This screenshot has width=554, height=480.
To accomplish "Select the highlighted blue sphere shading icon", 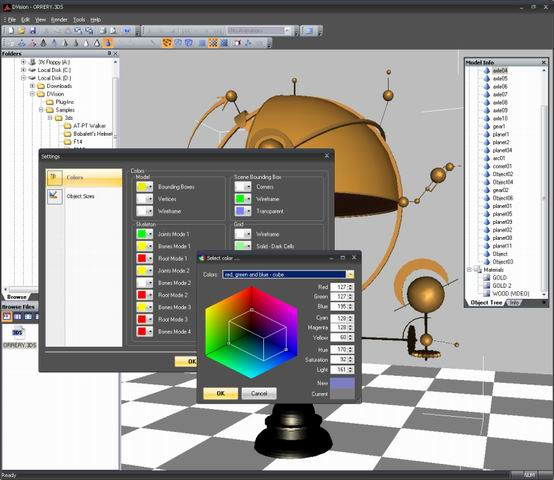I will point(108,43).
